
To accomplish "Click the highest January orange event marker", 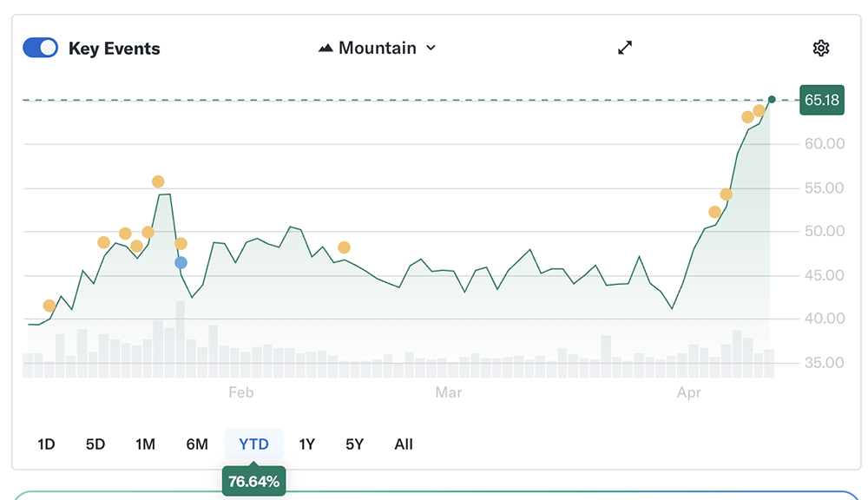I will (x=158, y=181).
